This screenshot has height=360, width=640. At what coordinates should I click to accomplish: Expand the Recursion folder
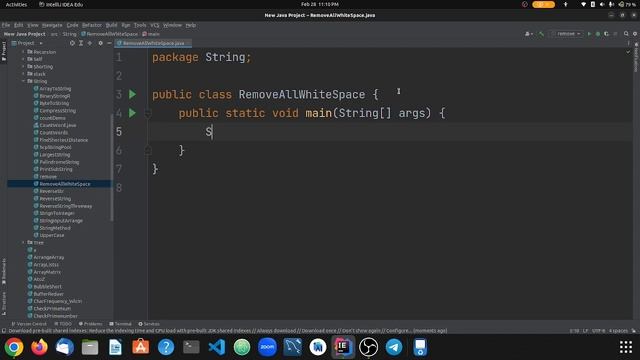click(23, 52)
